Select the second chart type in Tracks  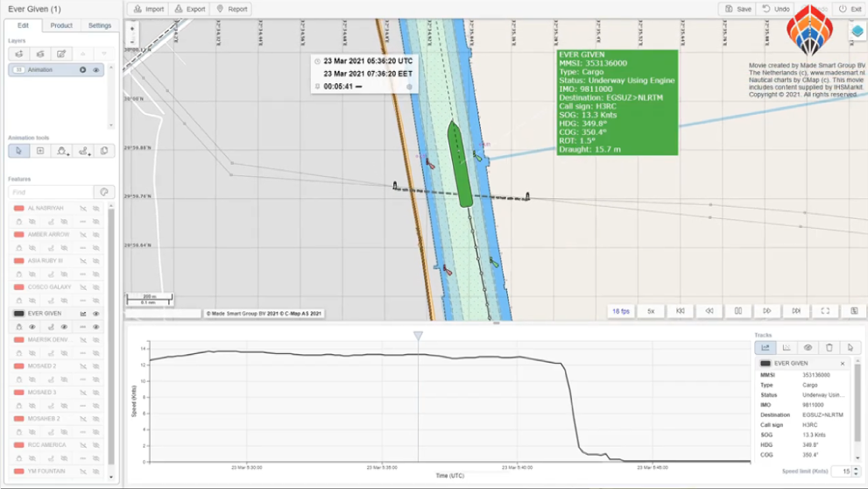[786, 348]
